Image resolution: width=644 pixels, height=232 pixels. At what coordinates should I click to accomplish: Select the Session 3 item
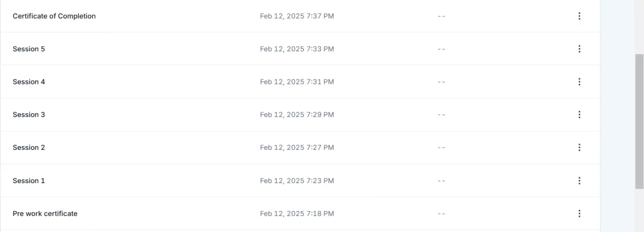[x=29, y=114]
